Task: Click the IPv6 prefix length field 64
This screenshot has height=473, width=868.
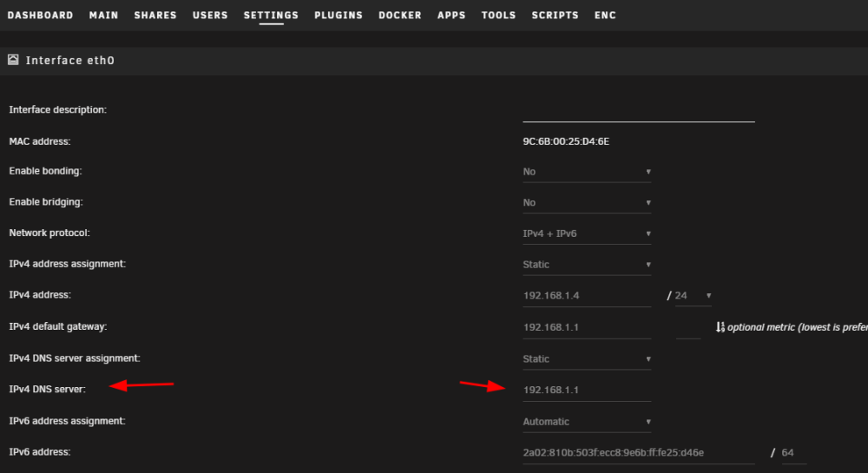Action: click(x=794, y=453)
